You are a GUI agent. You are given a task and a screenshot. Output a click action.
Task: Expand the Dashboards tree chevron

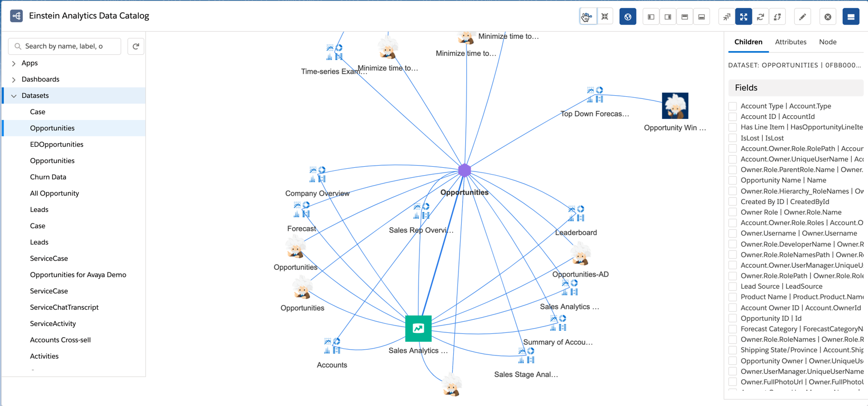[x=14, y=79]
